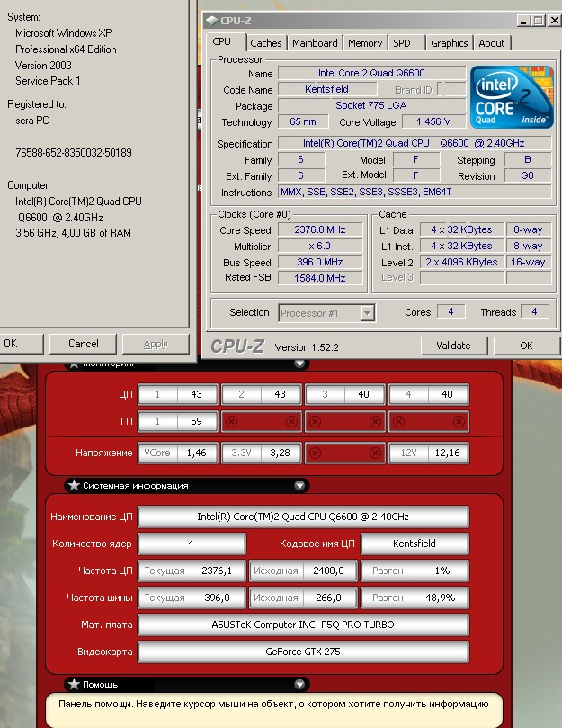The image size is (562, 728).
Task: Click the Core Speed 2376.0 MHz value
Action: point(320,229)
